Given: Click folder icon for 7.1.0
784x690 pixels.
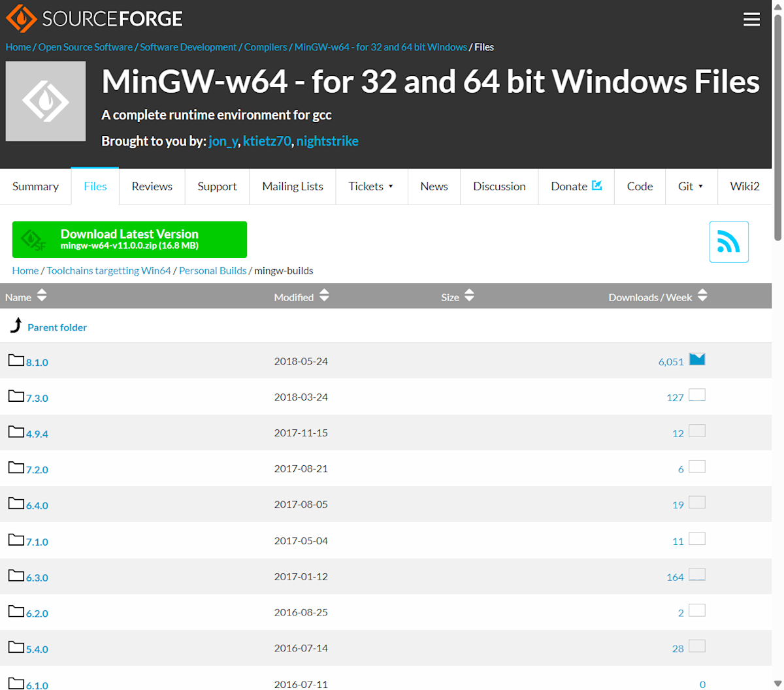Looking at the screenshot, I should point(16,540).
